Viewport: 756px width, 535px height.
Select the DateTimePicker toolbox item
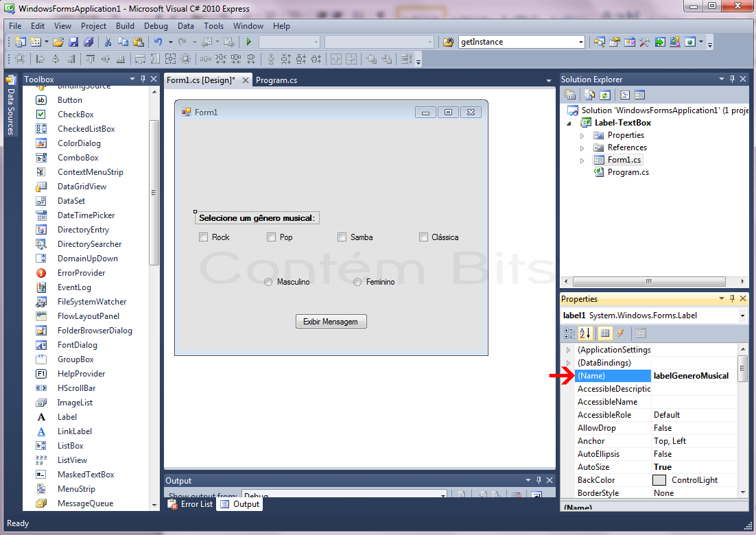[x=86, y=215]
